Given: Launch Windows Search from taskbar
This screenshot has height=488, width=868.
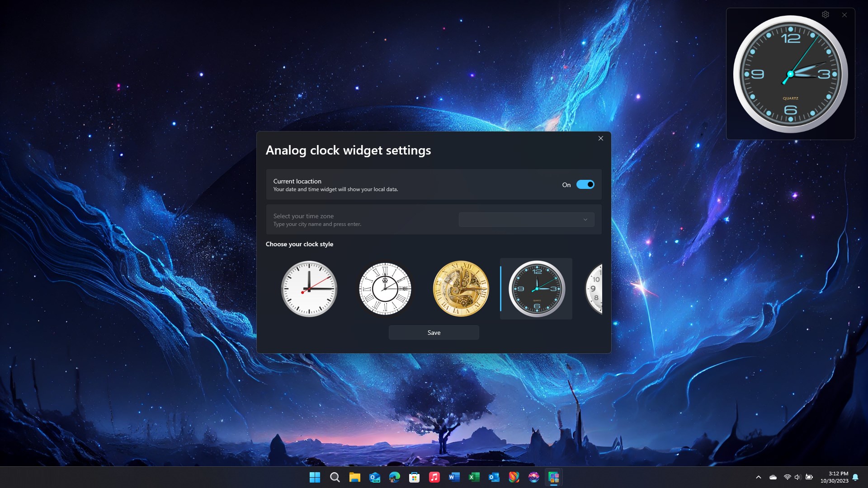Looking at the screenshot, I should tap(335, 477).
